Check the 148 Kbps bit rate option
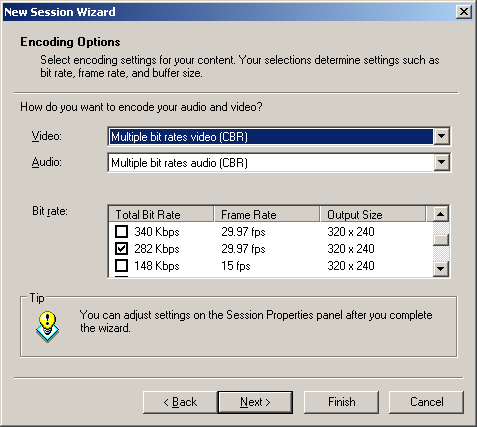The height and width of the screenshot is (427, 477). click(x=121, y=266)
